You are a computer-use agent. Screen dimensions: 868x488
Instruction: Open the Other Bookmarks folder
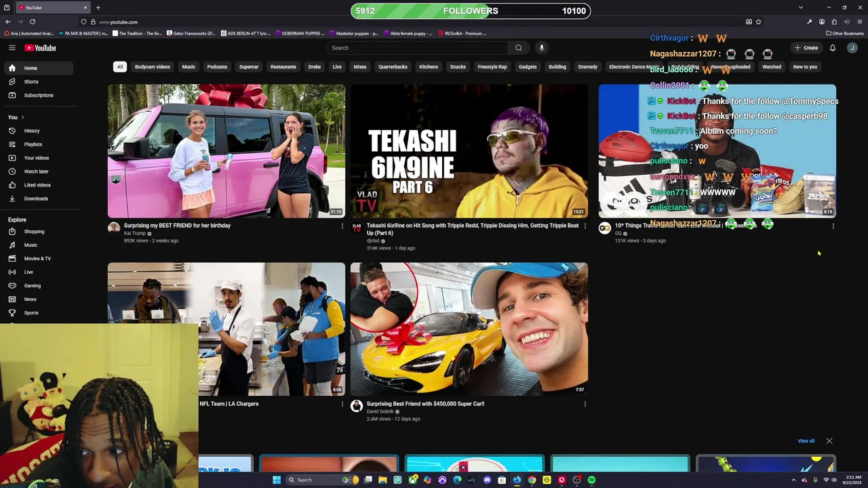point(845,33)
